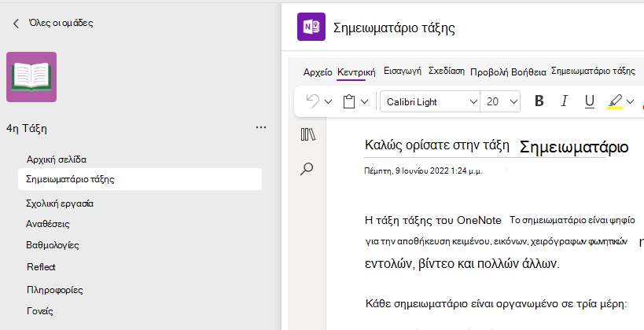Open the Αρχείο ribbon tab
644x330 pixels.
point(318,72)
